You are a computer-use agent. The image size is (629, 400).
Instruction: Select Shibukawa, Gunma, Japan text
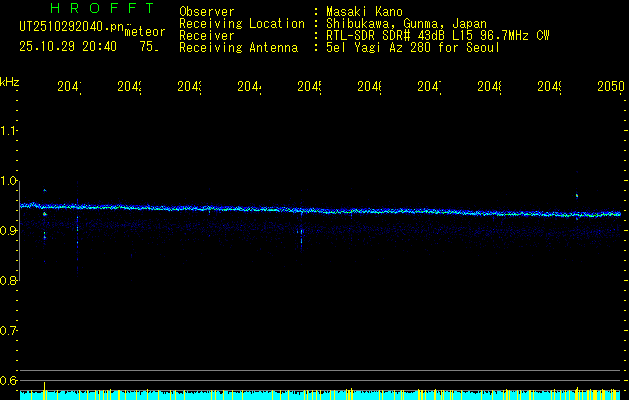pos(406,24)
